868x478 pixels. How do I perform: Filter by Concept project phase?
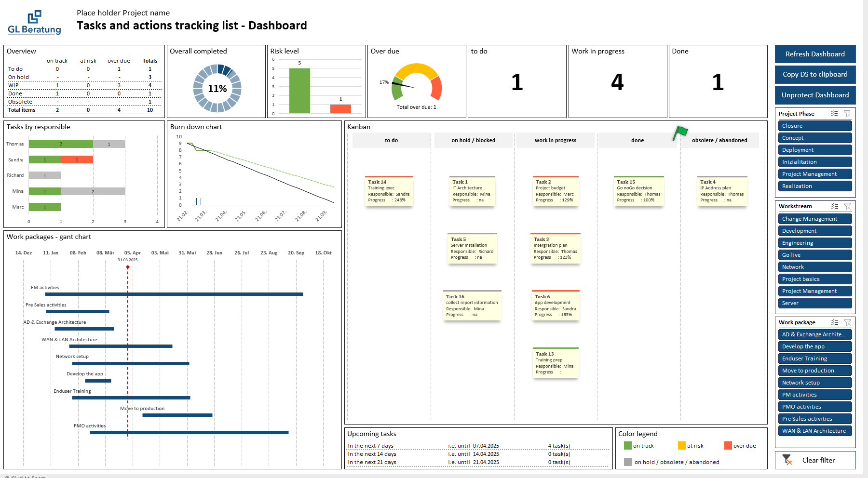click(x=815, y=138)
